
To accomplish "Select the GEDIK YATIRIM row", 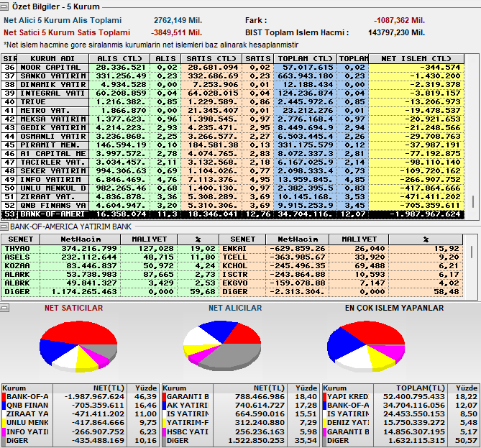I will click(232, 128).
